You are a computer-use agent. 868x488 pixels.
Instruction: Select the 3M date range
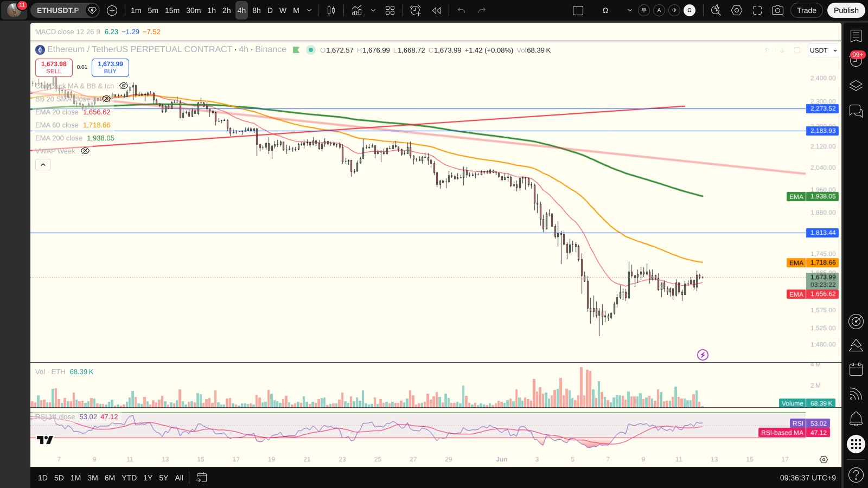click(x=93, y=478)
